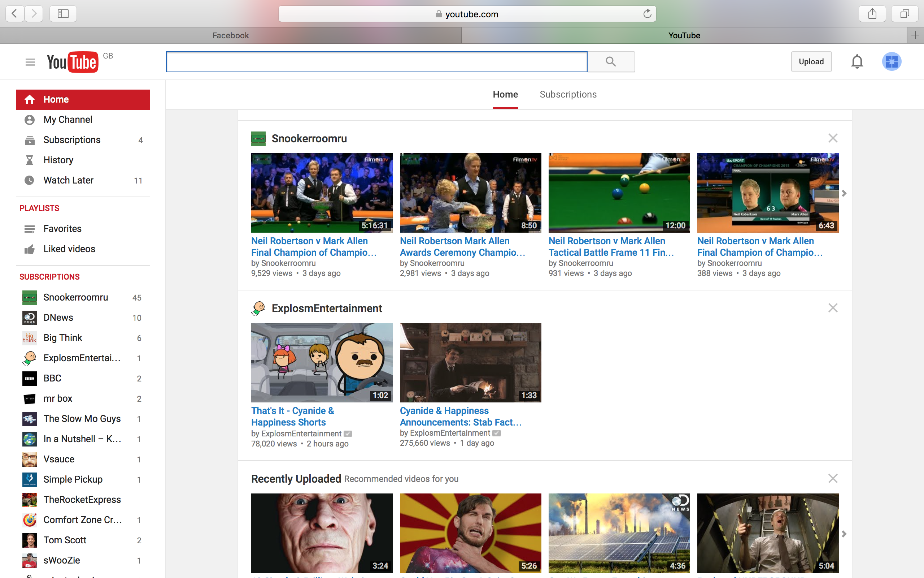This screenshot has width=924, height=578.
Task: Click the YouTube logo
Action: tap(73, 62)
